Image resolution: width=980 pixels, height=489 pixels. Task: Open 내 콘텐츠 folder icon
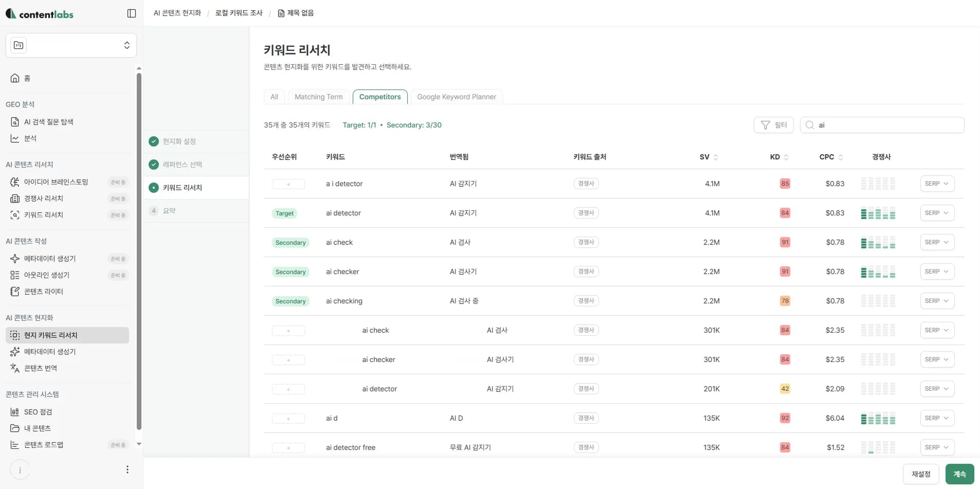coord(15,428)
